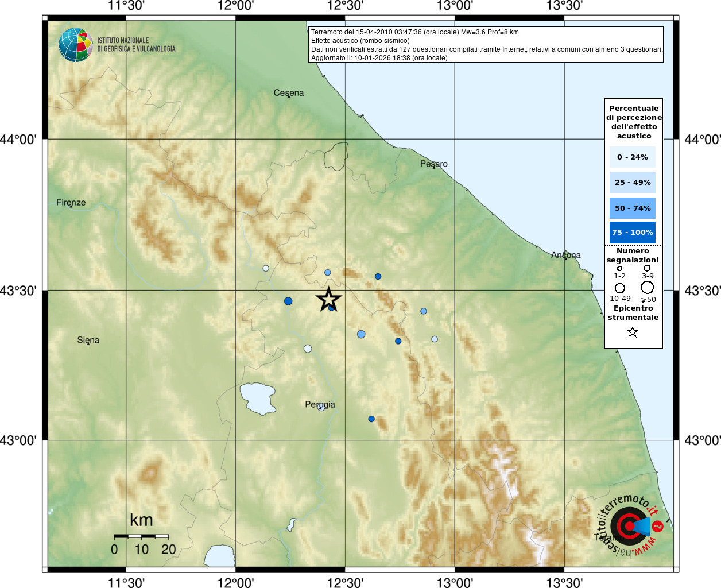Click the 50 - 74% legend swatch

[633, 208]
